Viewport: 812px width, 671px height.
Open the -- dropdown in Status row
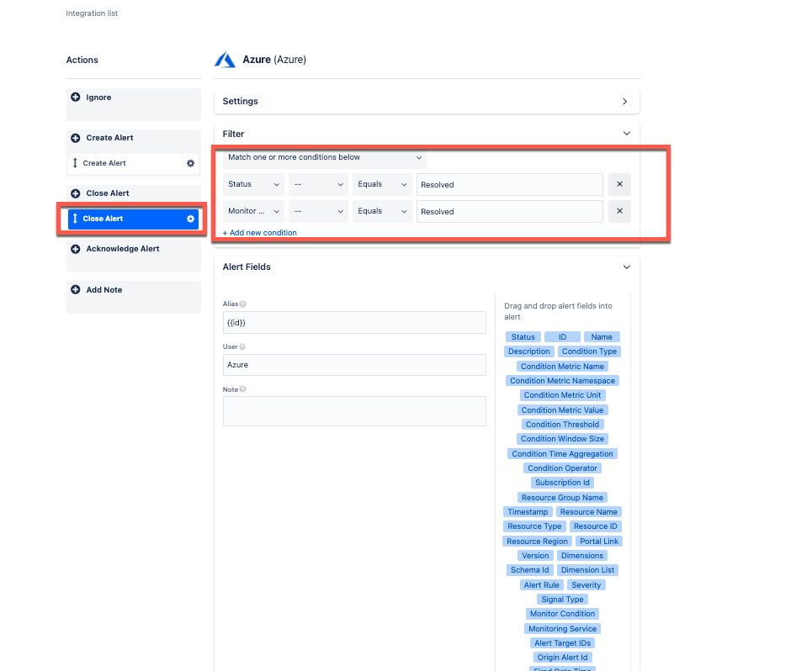coord(318,184)
